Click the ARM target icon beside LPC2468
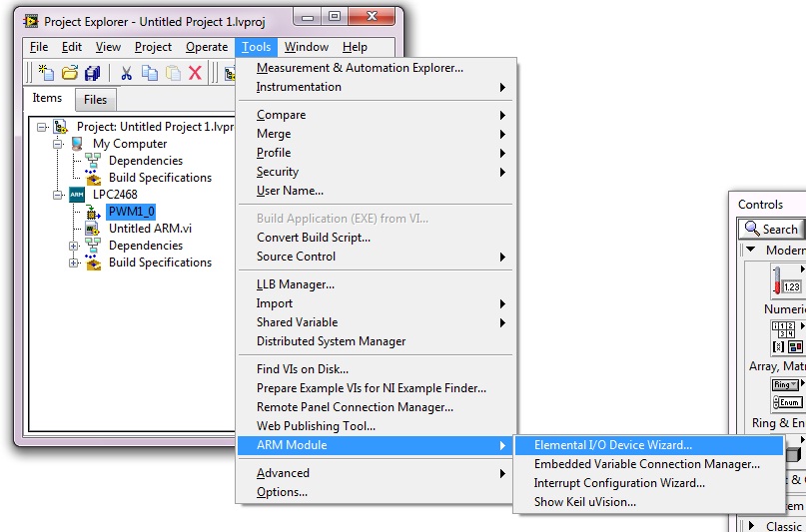 (77, 194)
